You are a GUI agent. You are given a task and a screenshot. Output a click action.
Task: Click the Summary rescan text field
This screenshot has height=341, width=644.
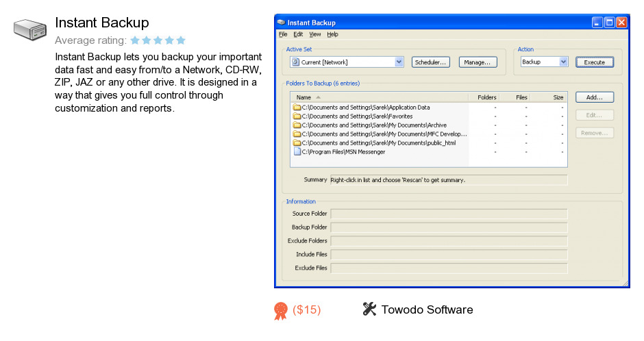pyautogui.click(x=449, y=179)
